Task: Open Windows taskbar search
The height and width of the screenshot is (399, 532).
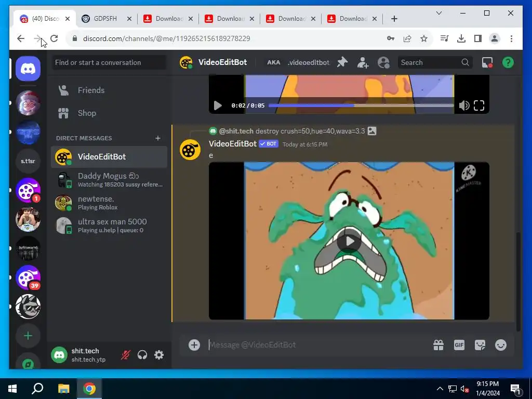Action: point(37,389)
